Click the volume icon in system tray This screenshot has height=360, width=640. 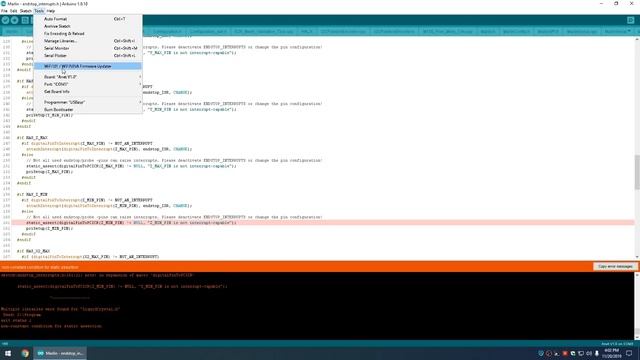(589, 353)
